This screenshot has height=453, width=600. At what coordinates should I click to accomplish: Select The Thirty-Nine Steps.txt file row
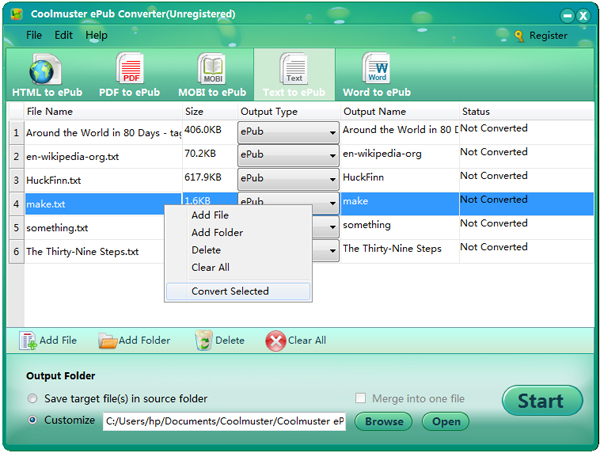coord(95,251)
